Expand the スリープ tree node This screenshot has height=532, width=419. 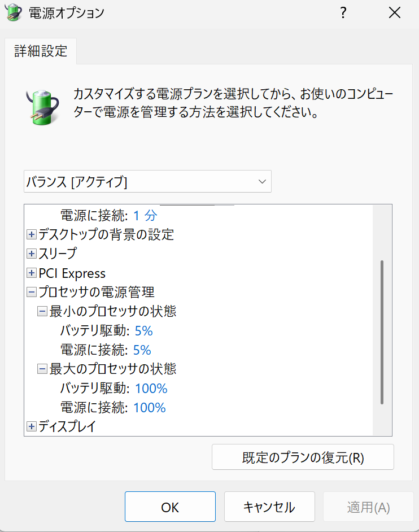coord(32,254)
